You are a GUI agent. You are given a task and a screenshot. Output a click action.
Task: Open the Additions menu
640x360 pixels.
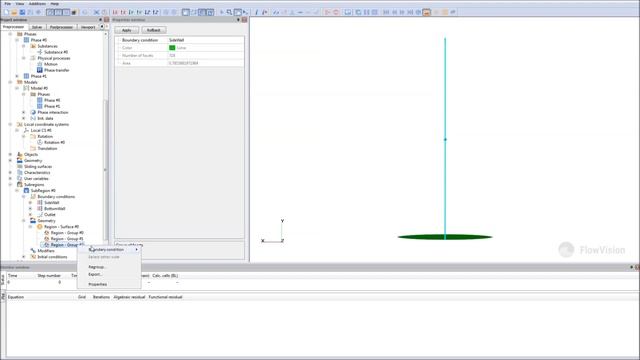[37, 4]
